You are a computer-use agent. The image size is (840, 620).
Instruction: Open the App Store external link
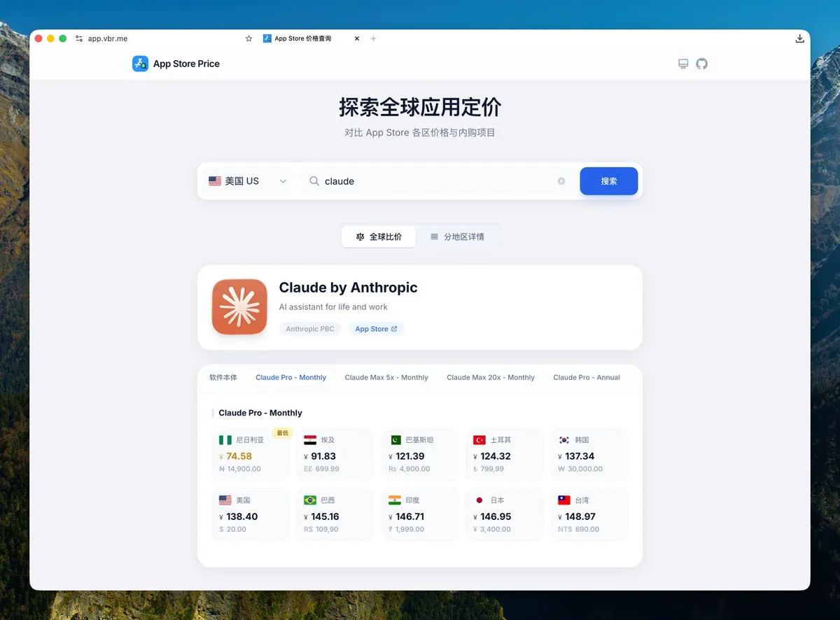(376, 329)
